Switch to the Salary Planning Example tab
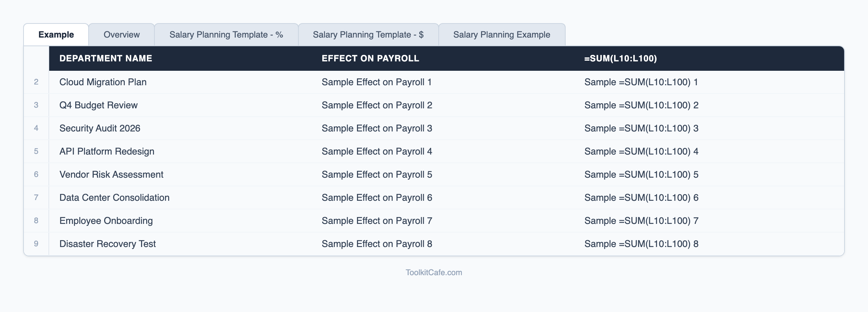 (502, 35)
